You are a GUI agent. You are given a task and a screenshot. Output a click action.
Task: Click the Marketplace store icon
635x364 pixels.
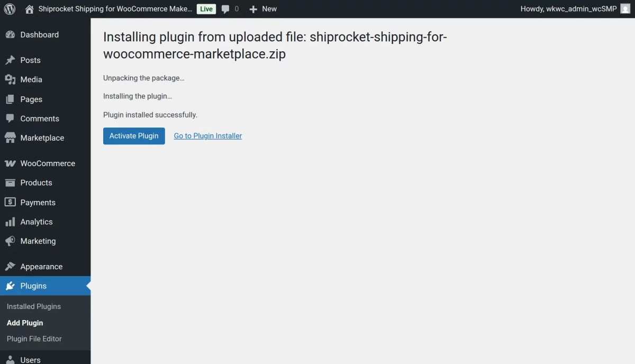pos(10,138)
